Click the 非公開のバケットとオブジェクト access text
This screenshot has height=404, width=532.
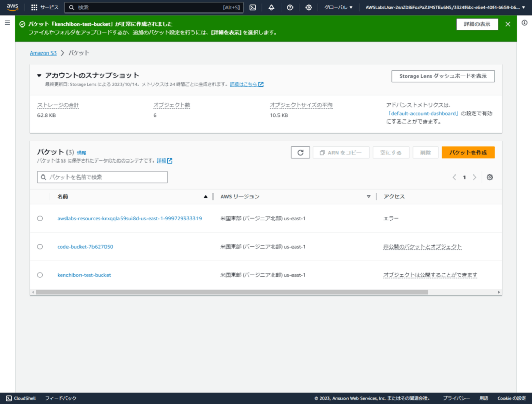pyautogui.click(x=422, y=247)
